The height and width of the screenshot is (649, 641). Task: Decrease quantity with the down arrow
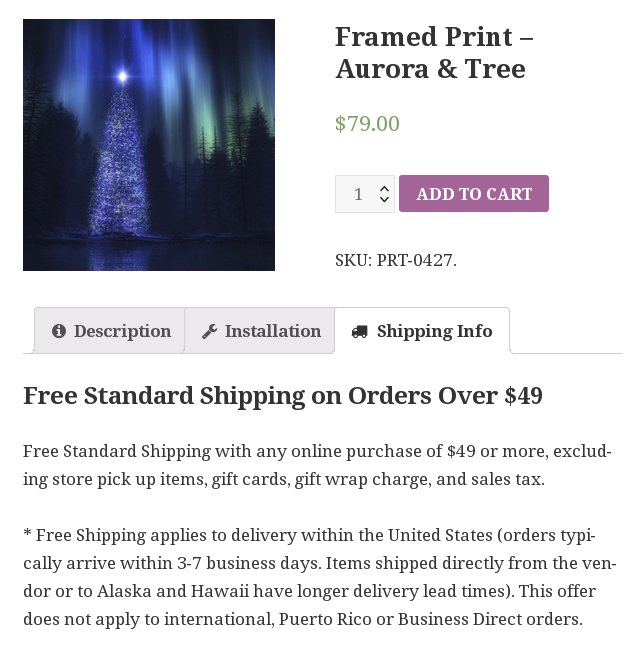384,199
